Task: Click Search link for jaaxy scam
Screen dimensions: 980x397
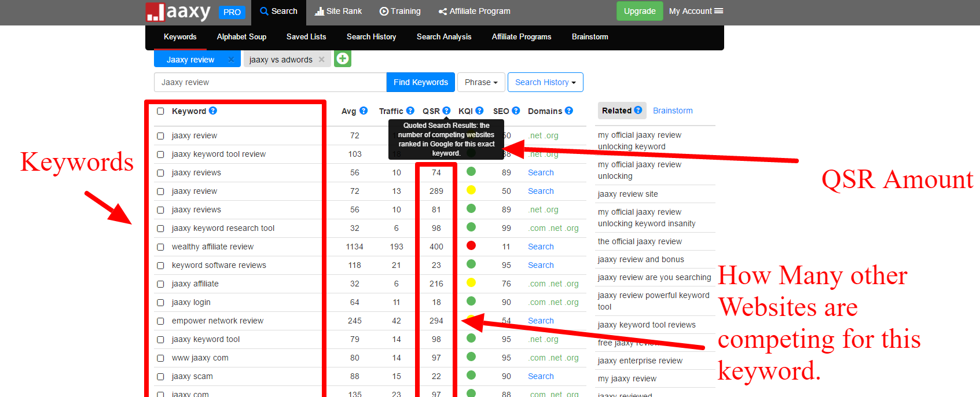Action: pos(541,376)
